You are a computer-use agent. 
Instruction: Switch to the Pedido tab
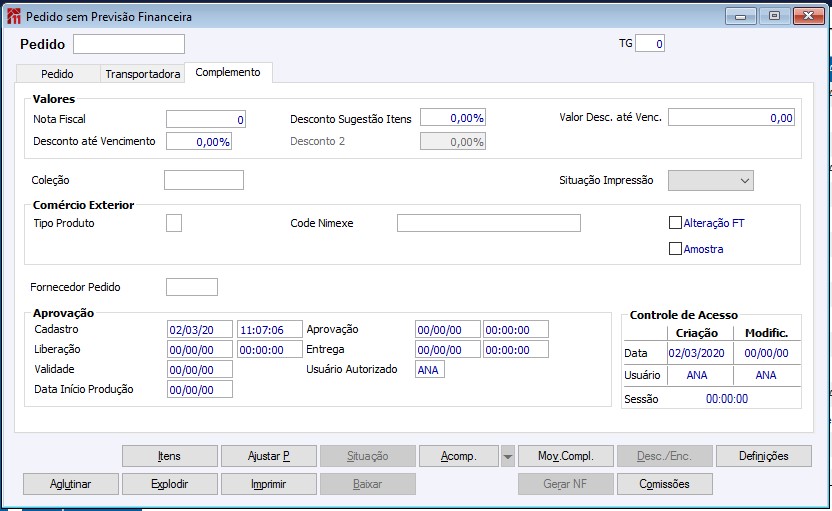pos(58,74)
